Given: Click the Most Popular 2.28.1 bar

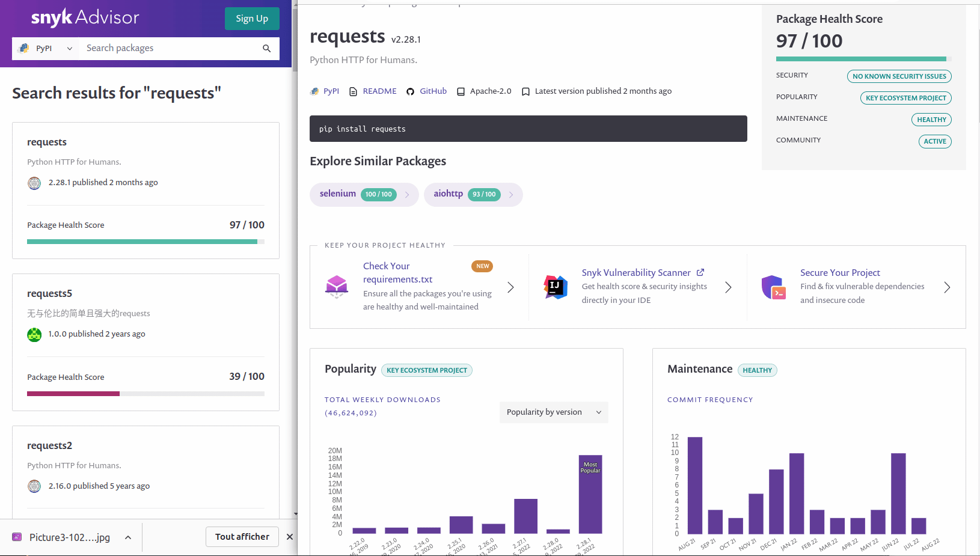Looking at the screenshot, I should (x=590, y=494).
